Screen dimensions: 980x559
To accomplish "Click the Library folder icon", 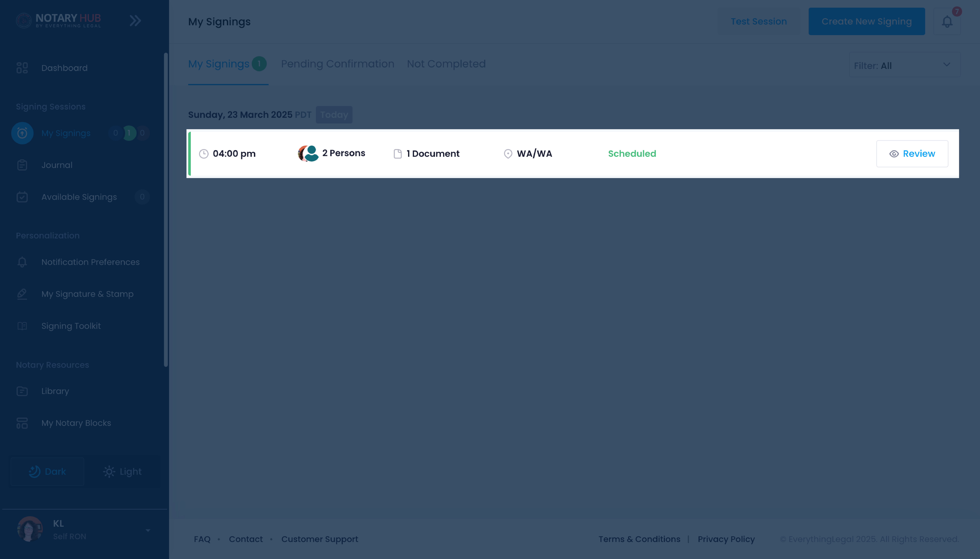I will (22, 391).
